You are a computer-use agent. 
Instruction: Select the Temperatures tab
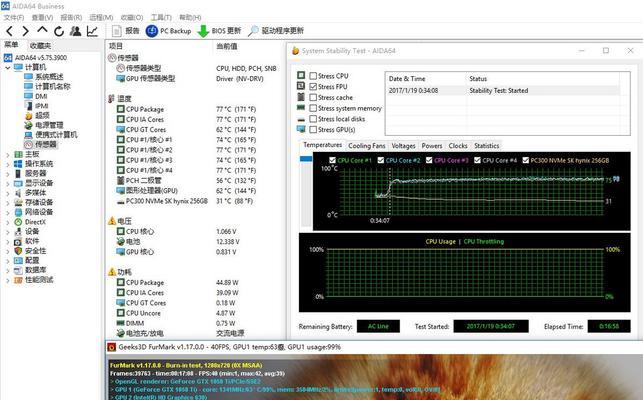point(323,145)
